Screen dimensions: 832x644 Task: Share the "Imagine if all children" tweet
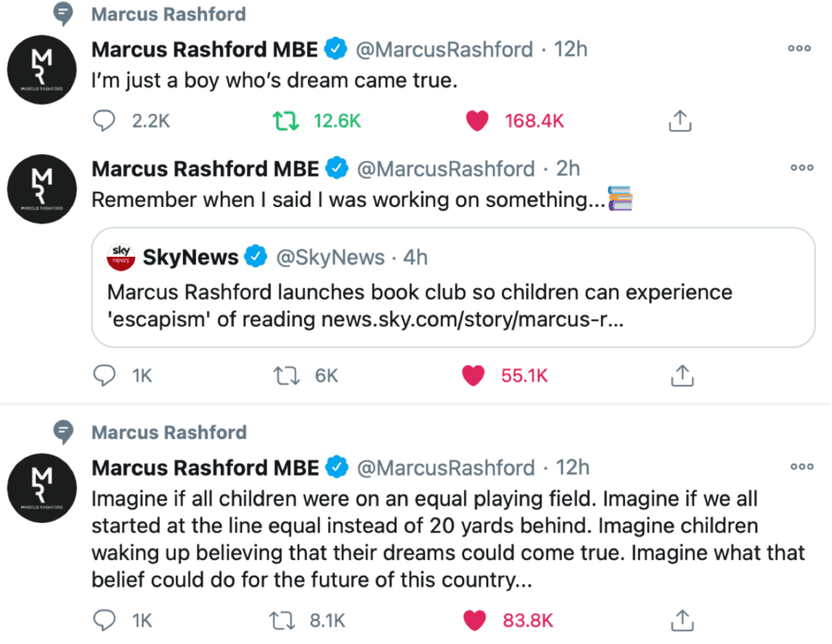click(680, 620)
